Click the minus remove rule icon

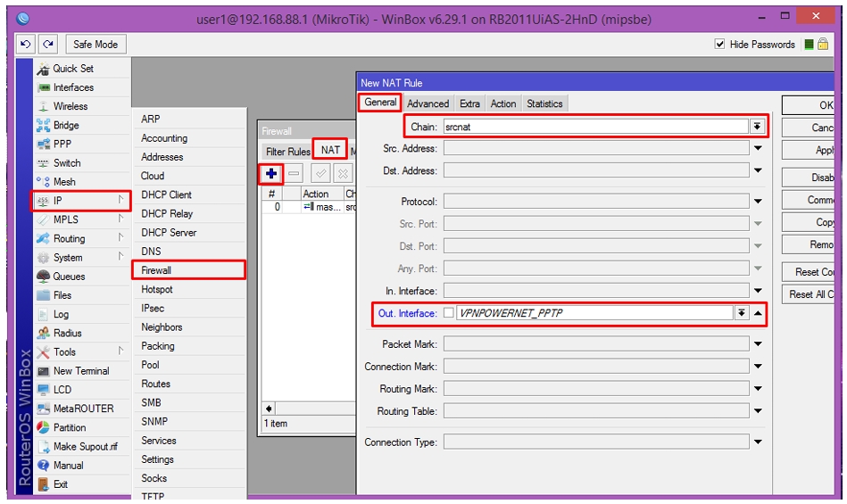[294, 173]
